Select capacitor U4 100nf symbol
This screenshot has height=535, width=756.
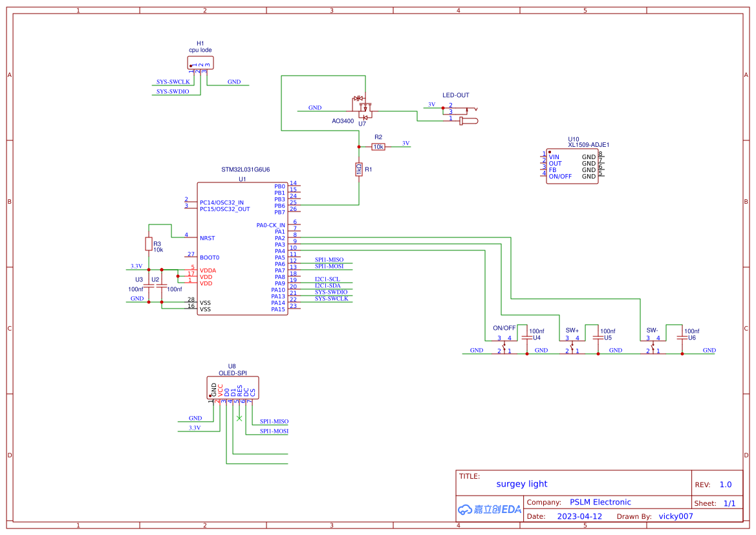[x=527, y=338]
